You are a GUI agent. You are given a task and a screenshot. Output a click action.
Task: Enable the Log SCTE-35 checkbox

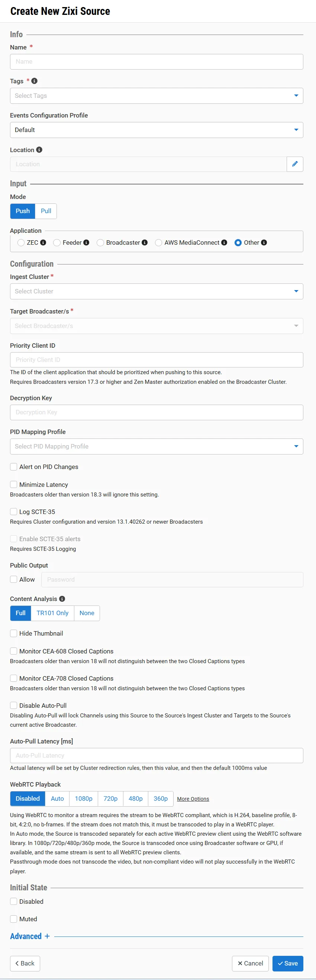point(14,512)
